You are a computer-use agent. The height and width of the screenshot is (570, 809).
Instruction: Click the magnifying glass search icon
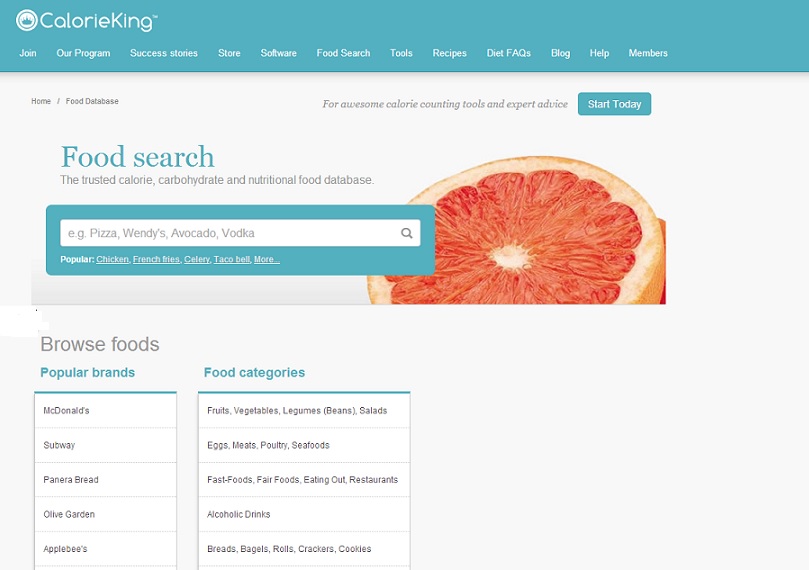407,233
